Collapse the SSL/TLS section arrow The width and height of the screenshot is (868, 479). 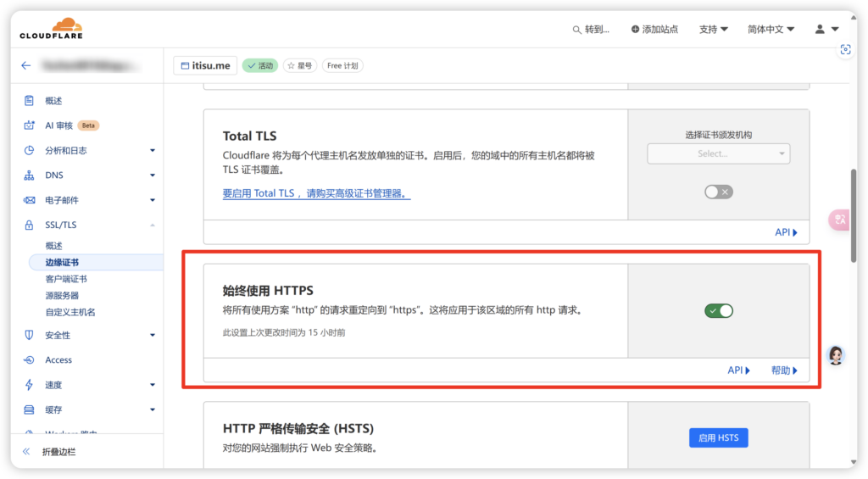[x=153, y=225]
